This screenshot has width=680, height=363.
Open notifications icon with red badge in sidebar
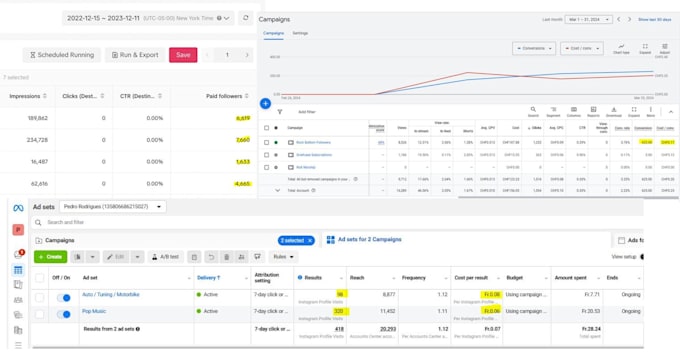(x=18, y=254)
